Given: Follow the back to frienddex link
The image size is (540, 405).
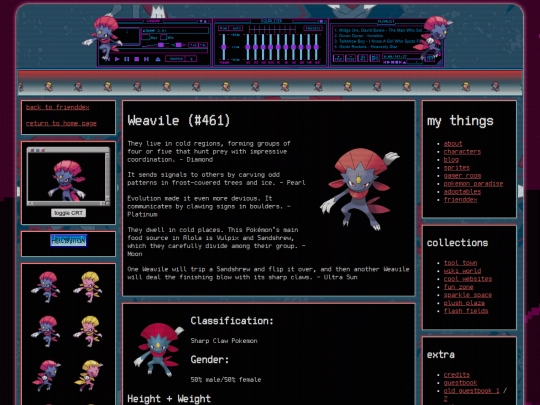Looking at the screenshot, I should click(x=58, y=107).
